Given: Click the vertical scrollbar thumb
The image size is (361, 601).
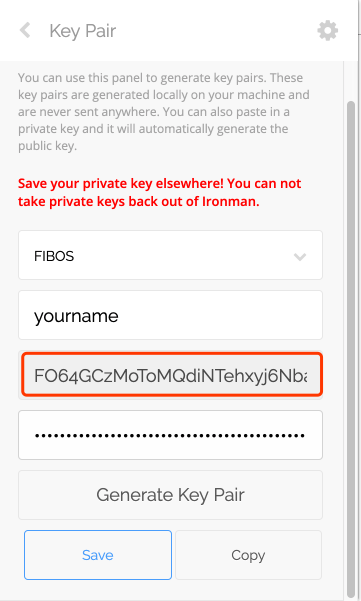Looking at the screenshot, I should 351,349.
